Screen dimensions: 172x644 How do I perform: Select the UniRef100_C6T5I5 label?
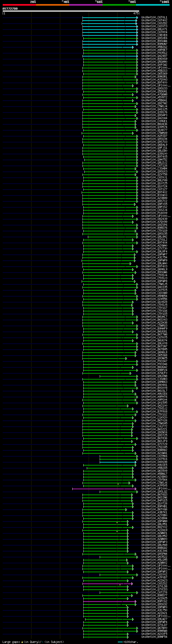coord(154,290)
